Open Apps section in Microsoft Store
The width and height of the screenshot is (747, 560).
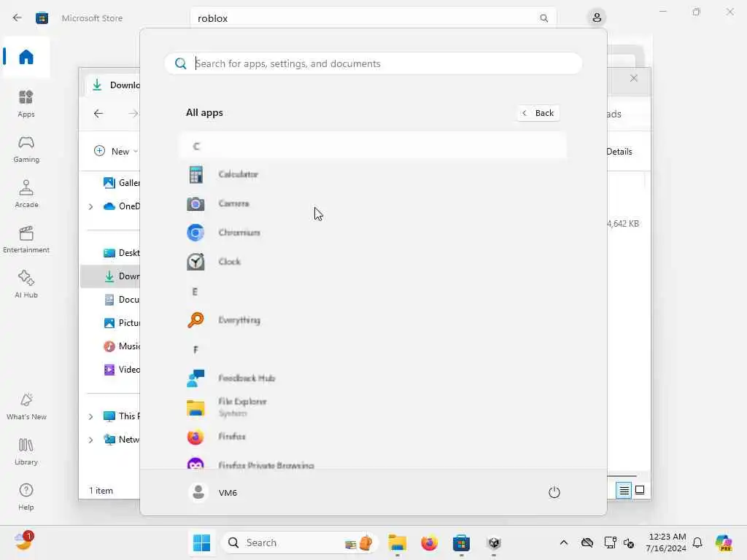(x=26, y=104)
